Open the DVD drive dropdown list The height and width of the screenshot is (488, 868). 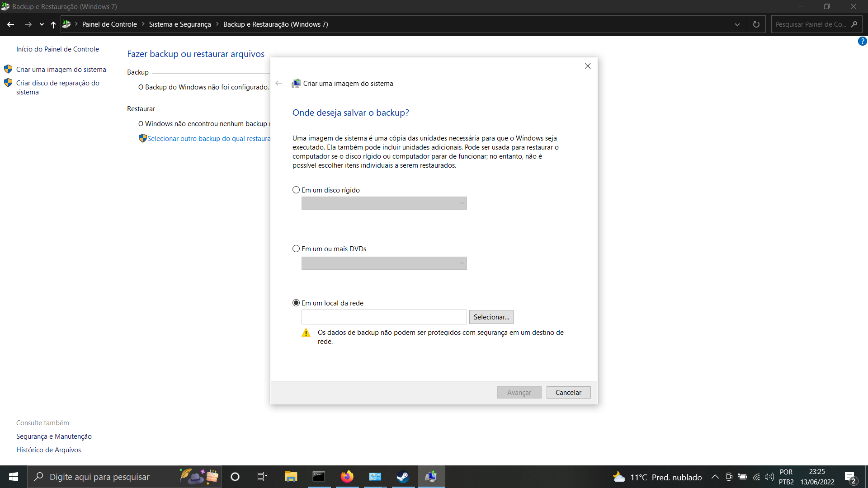(x=384, y=263)
